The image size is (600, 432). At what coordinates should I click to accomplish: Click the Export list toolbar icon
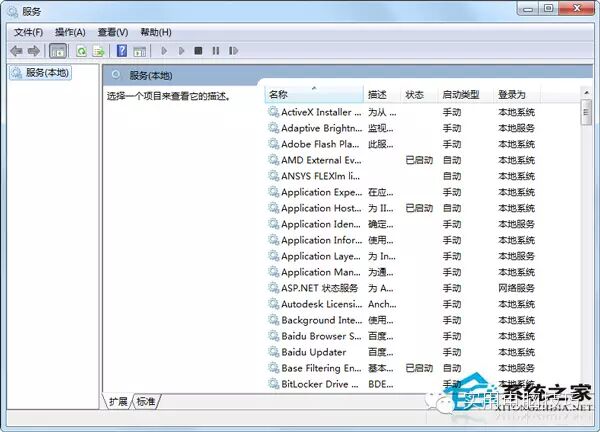pos(99,51)
